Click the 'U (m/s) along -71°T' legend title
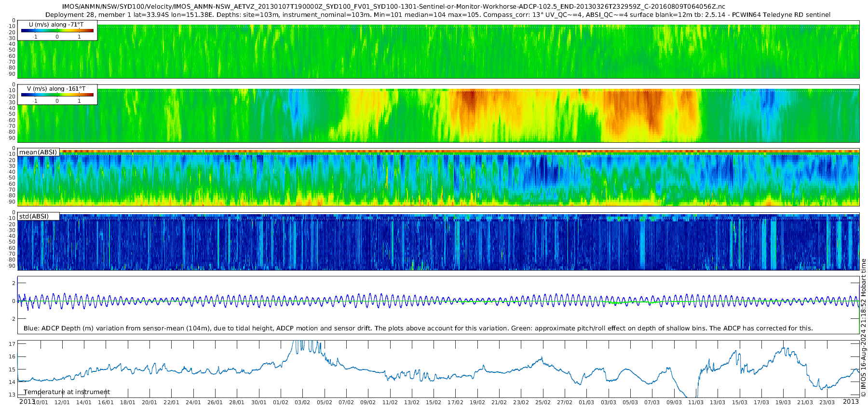Viewport: 868px width, 410px height. (x=56, y=25)
